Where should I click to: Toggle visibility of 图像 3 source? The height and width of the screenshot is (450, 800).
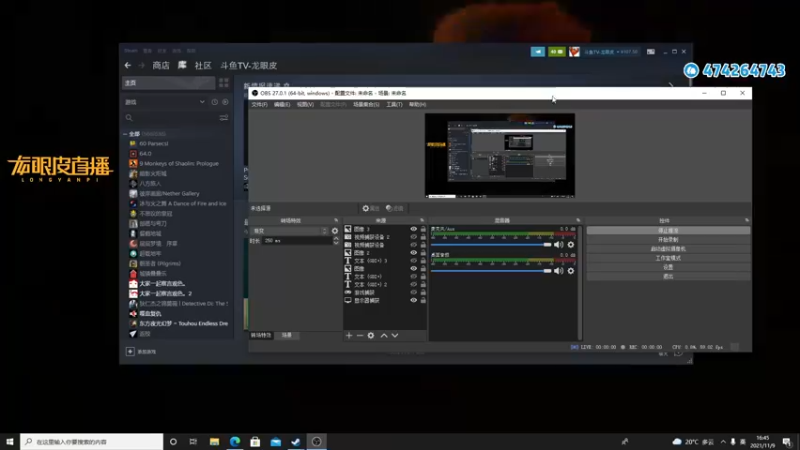point(413,229)
